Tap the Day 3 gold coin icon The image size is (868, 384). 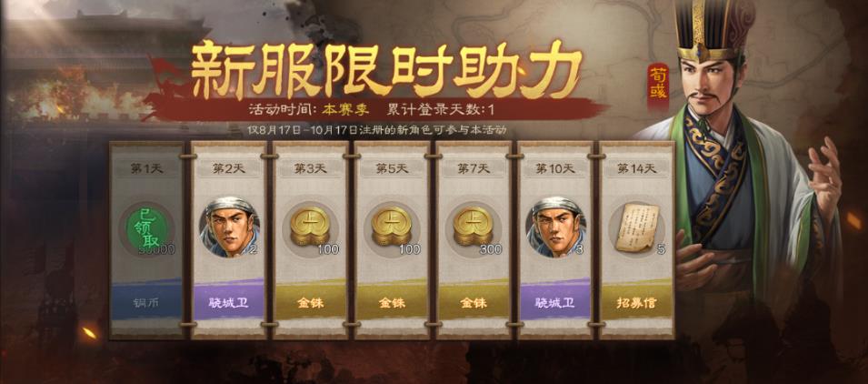click(x=310, y=226)
